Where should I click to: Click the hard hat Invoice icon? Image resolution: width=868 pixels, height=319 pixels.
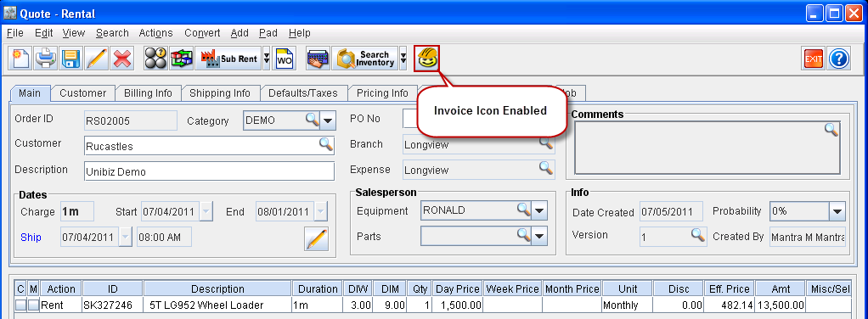point(427,58)
